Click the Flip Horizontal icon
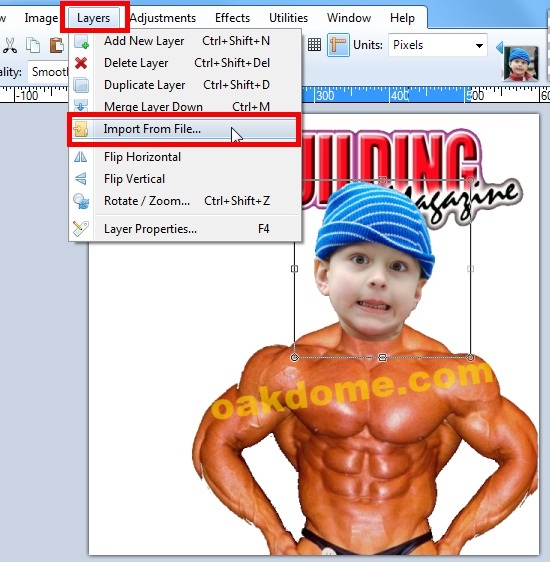This screenshot has height=562, width=550. pyautogui.click(x=80, y=157)
